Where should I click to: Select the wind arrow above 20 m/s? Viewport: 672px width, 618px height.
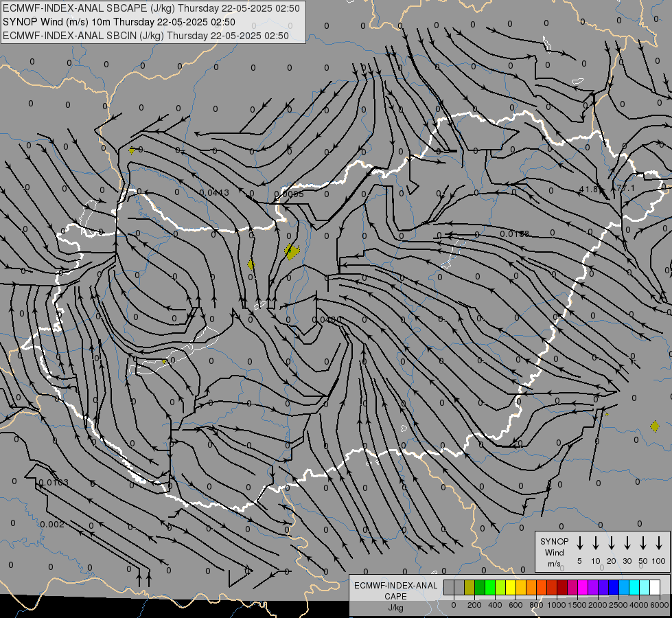612,543
